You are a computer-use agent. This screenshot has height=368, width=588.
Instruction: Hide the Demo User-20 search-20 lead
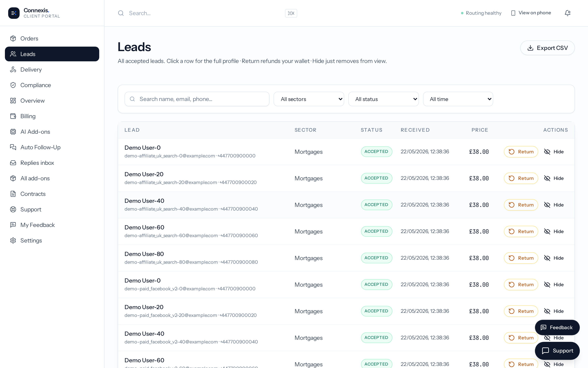pos(554,178)
